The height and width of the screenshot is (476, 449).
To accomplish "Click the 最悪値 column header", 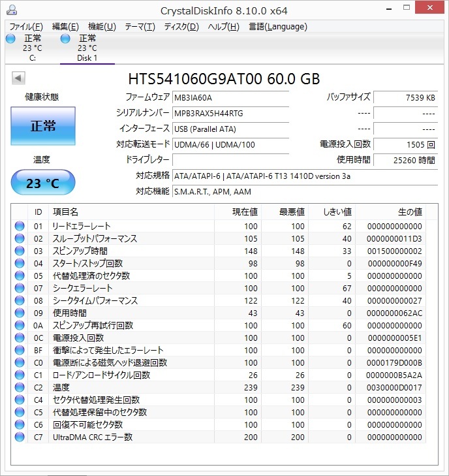I will click(x=285, y=212).
